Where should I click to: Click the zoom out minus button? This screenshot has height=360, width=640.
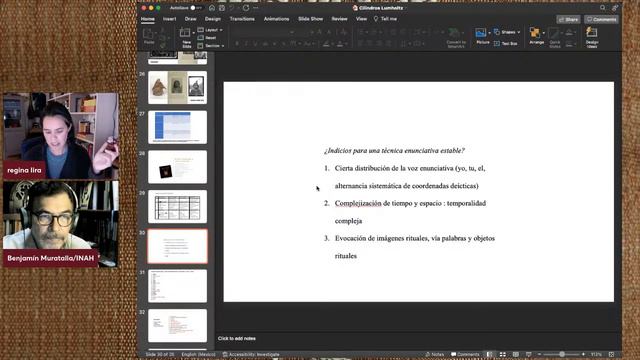coord(539,354)
